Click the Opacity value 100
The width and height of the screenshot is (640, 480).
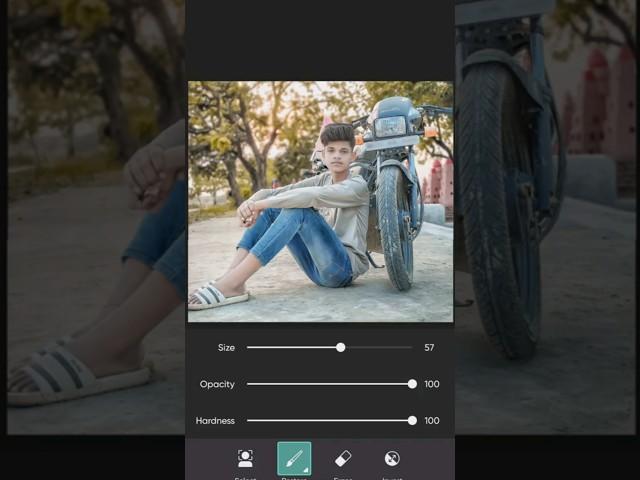[x=432, y=384]
